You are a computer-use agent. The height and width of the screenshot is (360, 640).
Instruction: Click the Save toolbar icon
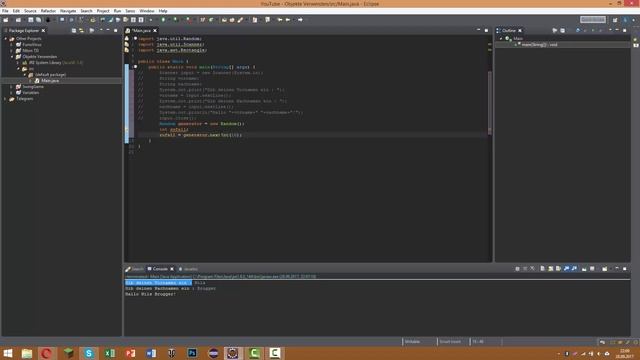point(31,20)
